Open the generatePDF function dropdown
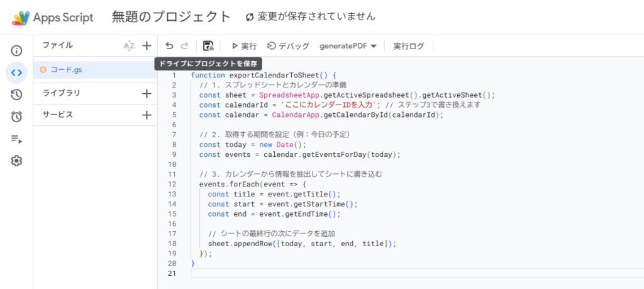Screen dimensions: 644x289 click(348, 46)
